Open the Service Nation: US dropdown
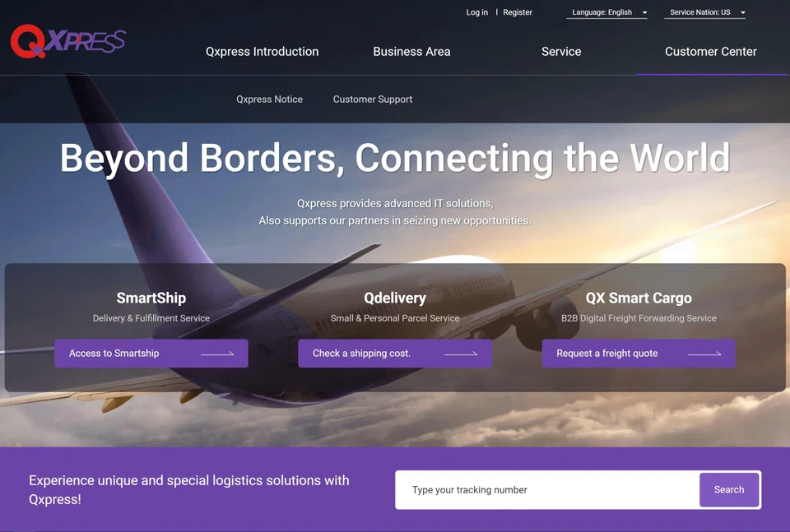Screen dimensions: 790x532 coord(704,12)
